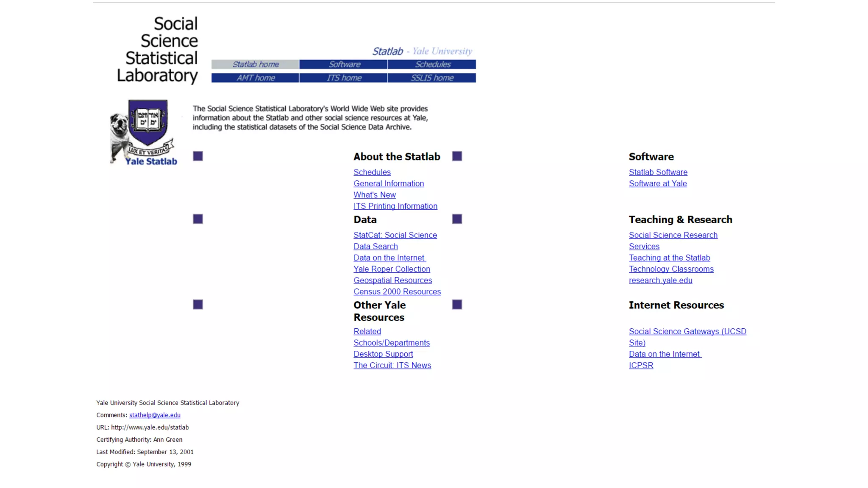
Task: Open the General Information link
Action: pos(389,183)
